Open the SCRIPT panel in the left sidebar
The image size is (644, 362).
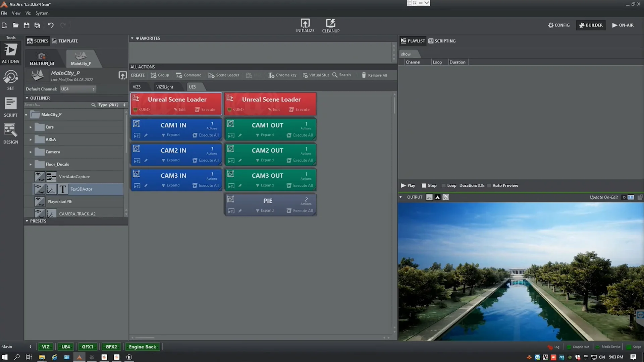click(10, 107)
